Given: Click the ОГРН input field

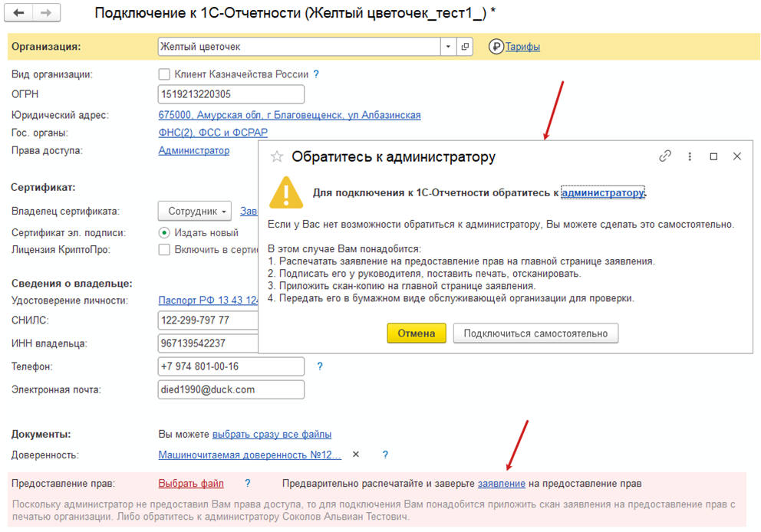Looking at the screenshot, I should pos(231,94).
